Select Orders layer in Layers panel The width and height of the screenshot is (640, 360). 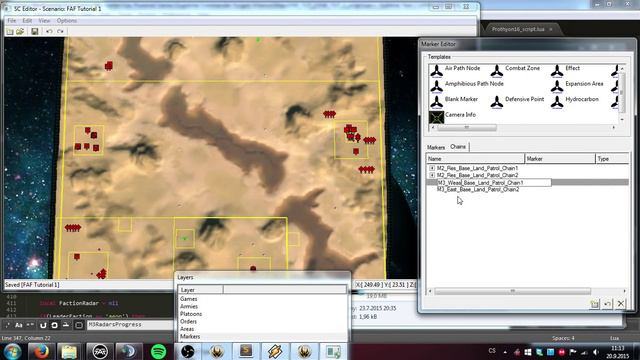pos(188,321)
